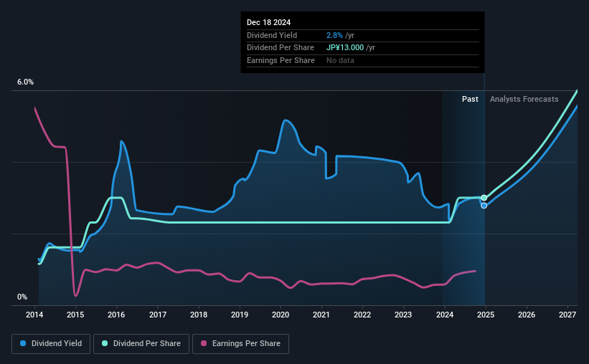Click the teal data point marker at 2025
This screenshot has height=364, width=589.
point(484,198)
